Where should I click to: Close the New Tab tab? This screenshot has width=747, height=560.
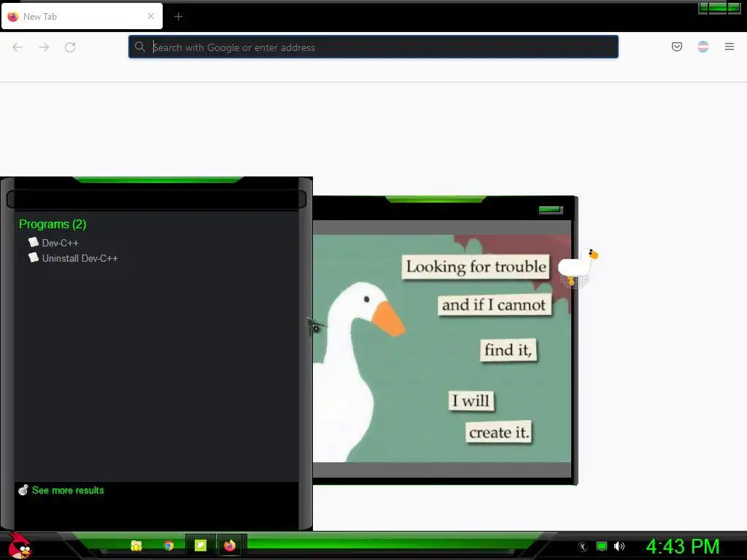coord(151,16)
